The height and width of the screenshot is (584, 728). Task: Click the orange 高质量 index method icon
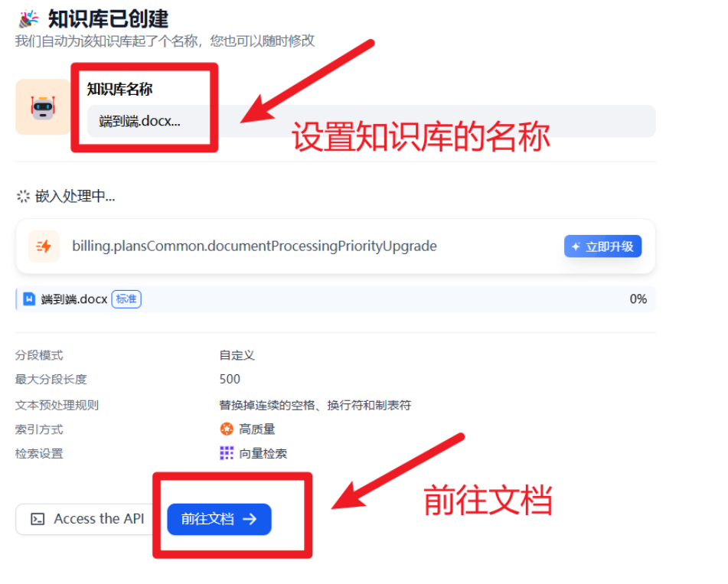(x=227, y=429)
